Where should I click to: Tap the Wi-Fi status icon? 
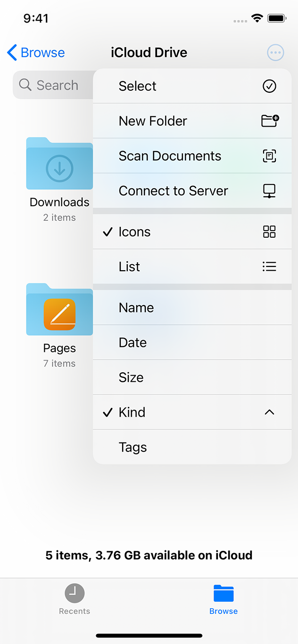pos(257,18)
